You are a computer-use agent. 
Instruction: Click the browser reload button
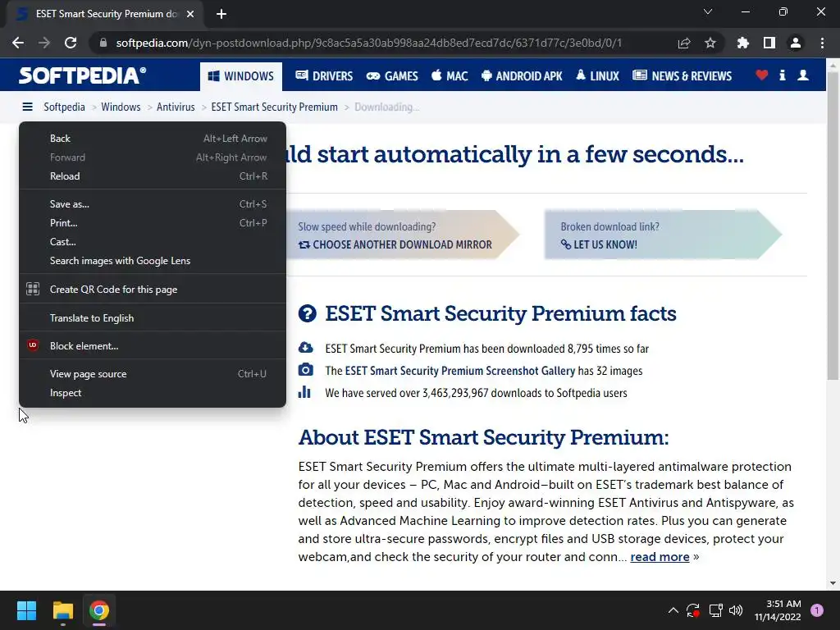tap(71, 43)
